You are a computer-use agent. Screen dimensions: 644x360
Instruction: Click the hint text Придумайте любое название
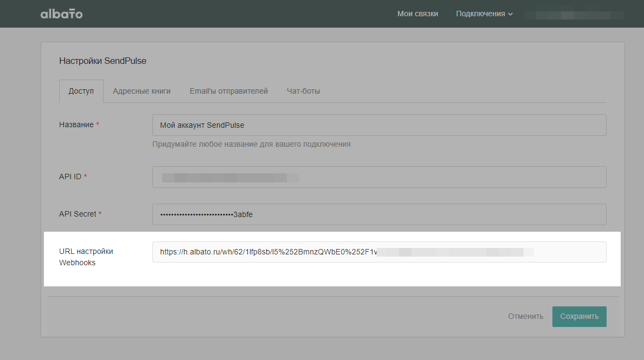pyautogui.click(x=252, y=145)
